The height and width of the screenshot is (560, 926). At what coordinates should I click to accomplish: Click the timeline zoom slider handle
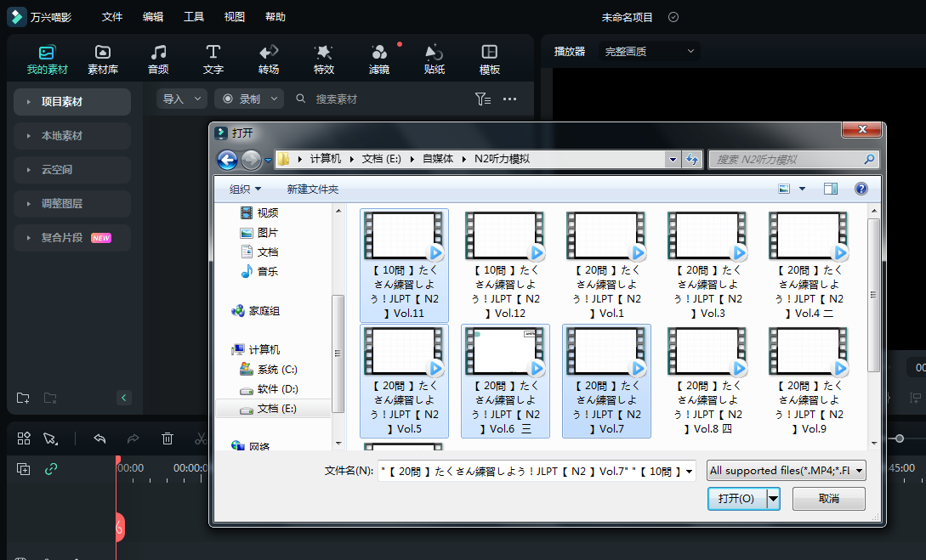click(900, 438)
